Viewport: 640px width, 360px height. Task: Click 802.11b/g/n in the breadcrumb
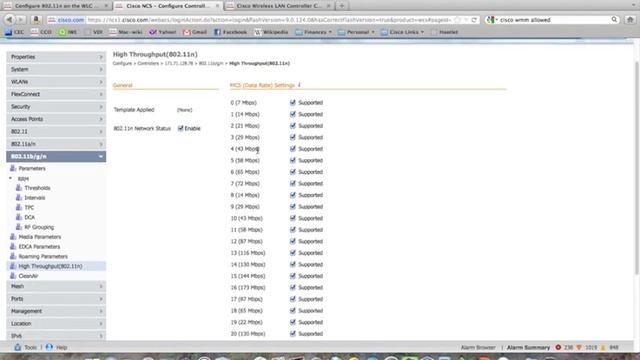[211, 63]
